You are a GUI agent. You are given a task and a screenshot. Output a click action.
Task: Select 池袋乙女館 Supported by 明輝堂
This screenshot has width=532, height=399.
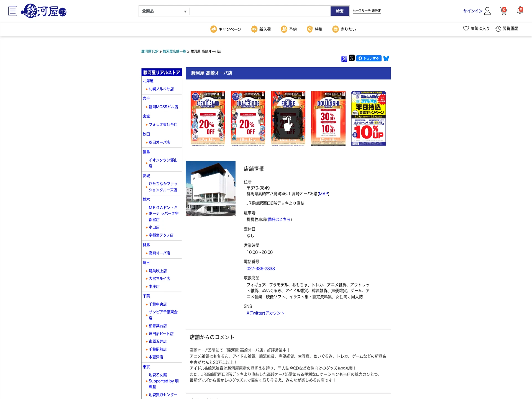164,381
